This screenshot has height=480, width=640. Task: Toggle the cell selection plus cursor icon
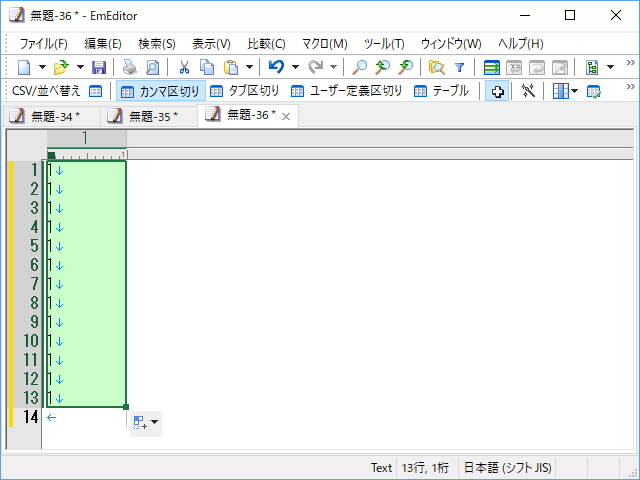point(497,91)
